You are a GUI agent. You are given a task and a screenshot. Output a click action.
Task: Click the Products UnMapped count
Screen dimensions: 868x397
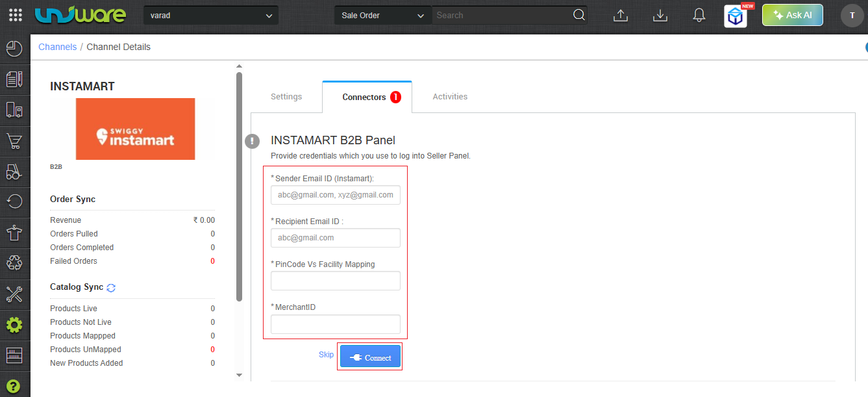(212, 350)
